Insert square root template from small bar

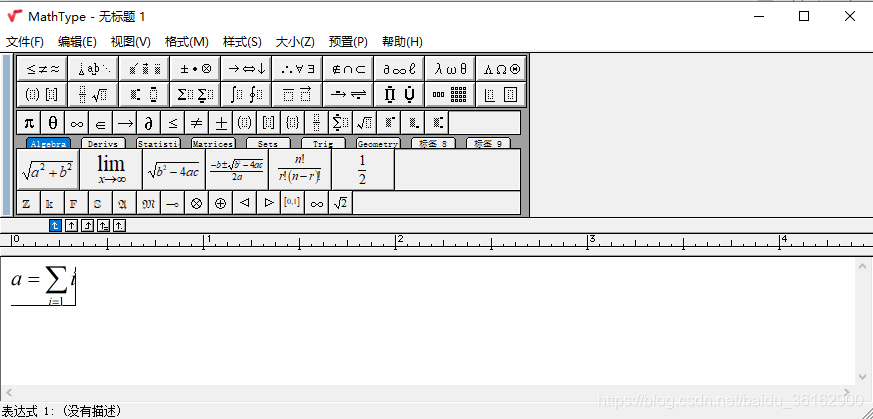[x=364, y=122]
